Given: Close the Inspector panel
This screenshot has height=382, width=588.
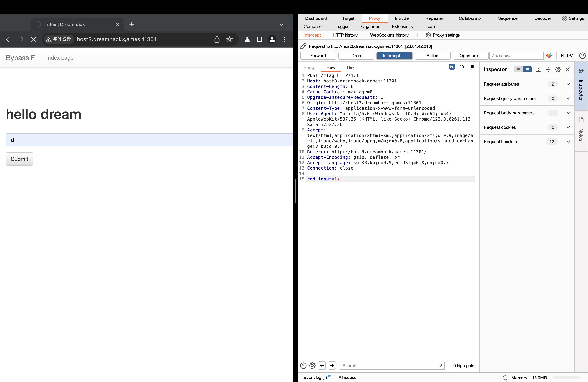Looking at the screenshot, I should (568, 69).
